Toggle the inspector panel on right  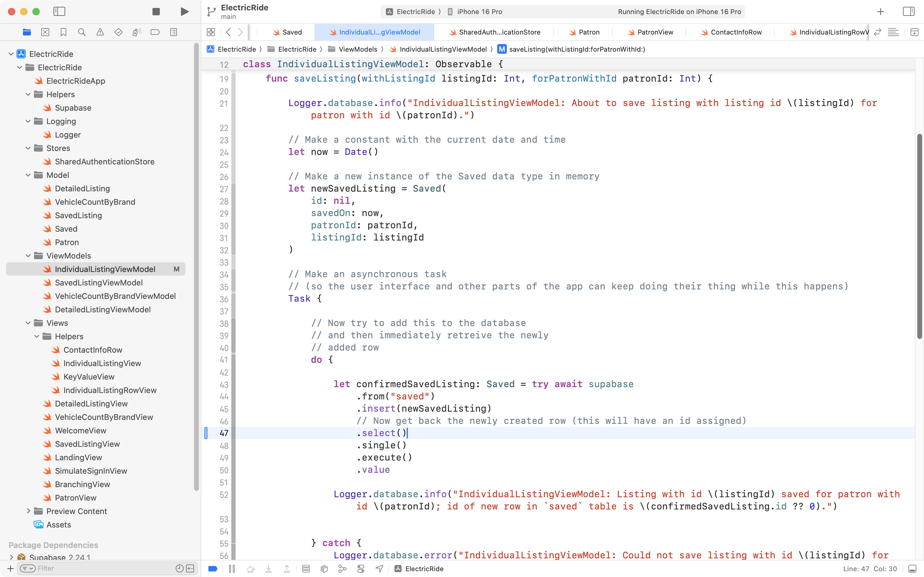point(908,11)
